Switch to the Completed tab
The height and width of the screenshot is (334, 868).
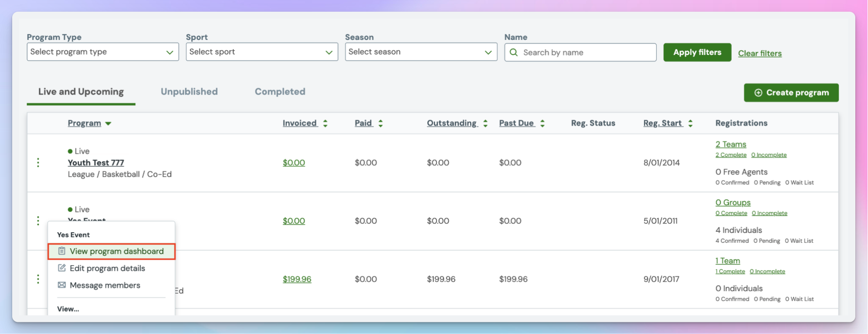280,92
